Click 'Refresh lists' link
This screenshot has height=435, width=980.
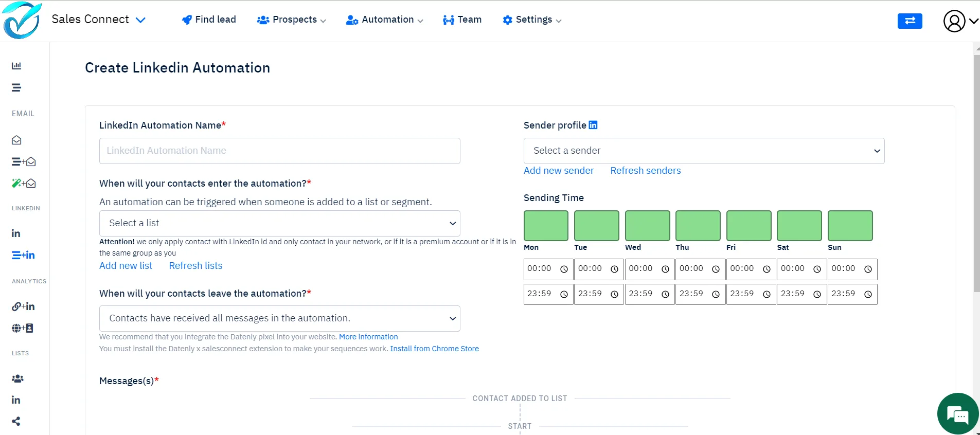(x=195, y=266)
